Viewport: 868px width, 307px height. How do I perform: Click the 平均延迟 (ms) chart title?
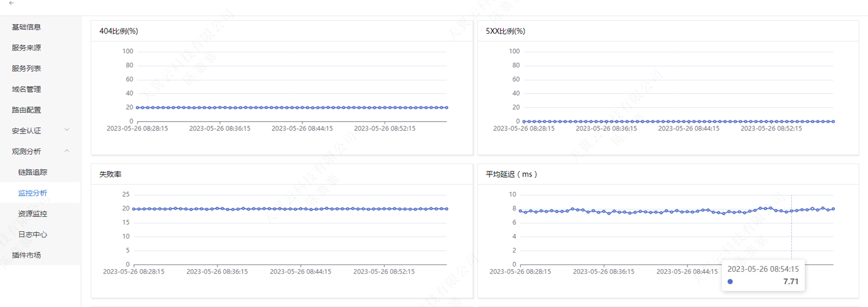tap(511, 175)
